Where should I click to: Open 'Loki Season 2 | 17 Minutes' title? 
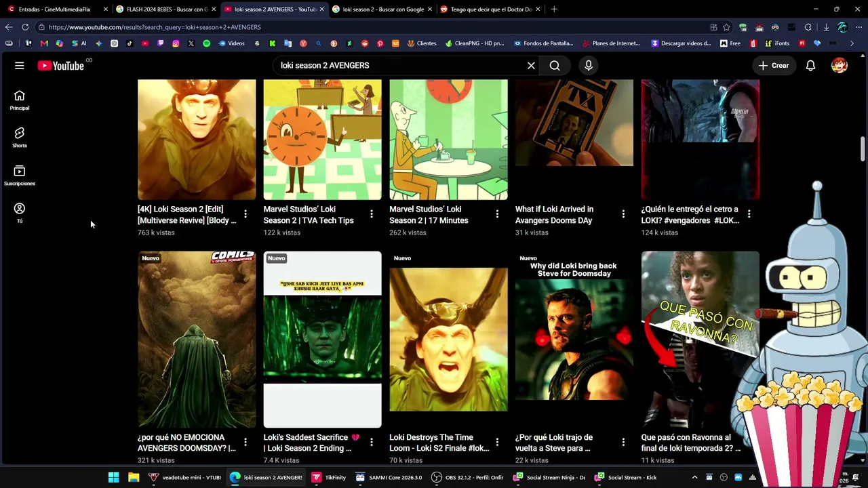click(429, 215)
